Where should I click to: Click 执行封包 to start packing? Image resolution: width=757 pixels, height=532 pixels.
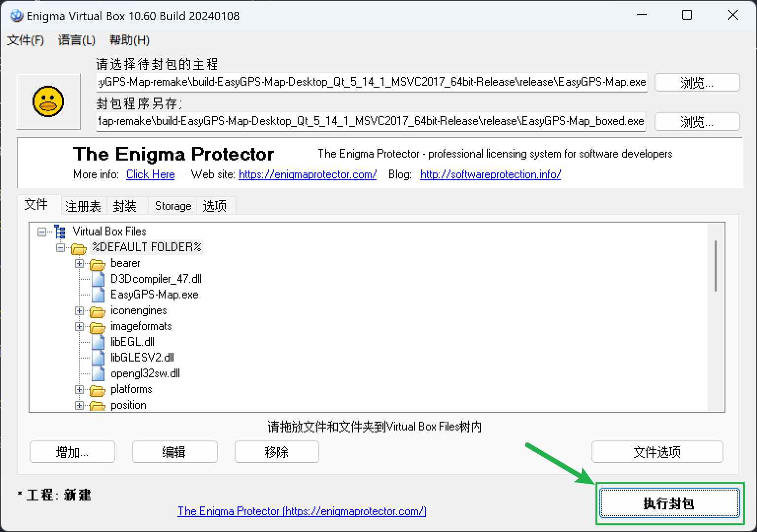point(669,503)
